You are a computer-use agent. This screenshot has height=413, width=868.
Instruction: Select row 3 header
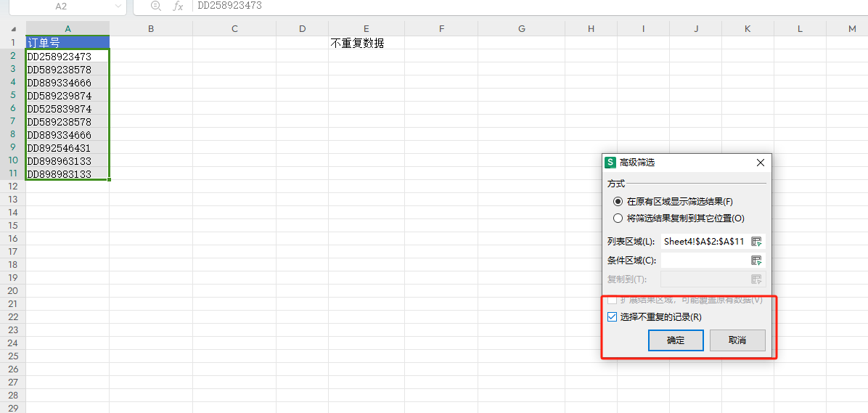point(13,69)
